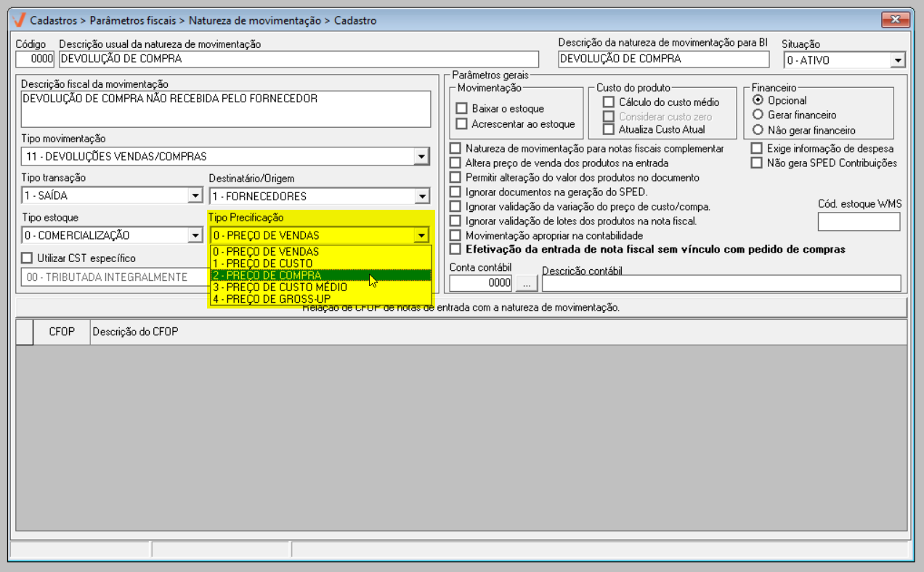Viewport: 924px width, 572px height.
Task: Enable the Baixar o estoque checkbox
Action: tap(461, 109)
